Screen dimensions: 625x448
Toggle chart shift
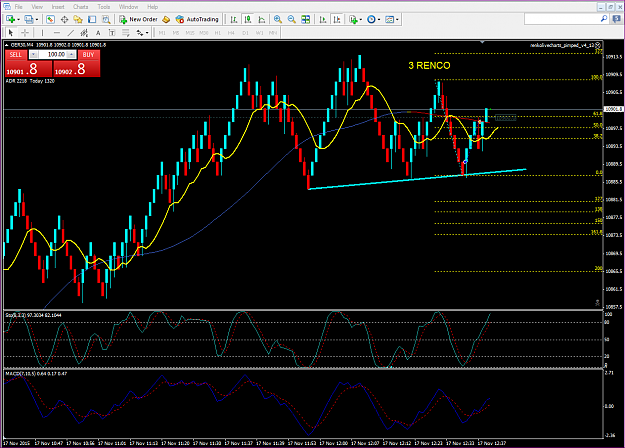click(337, 19)
